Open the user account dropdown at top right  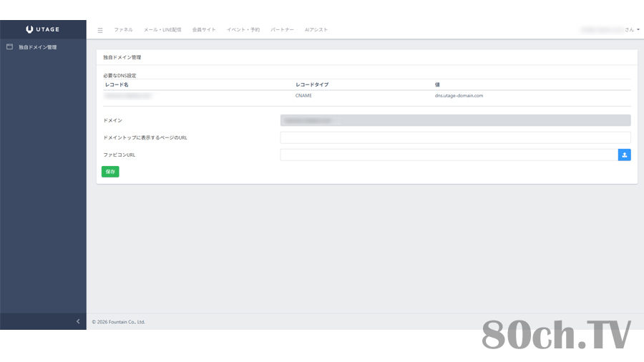tap(611, 30)
